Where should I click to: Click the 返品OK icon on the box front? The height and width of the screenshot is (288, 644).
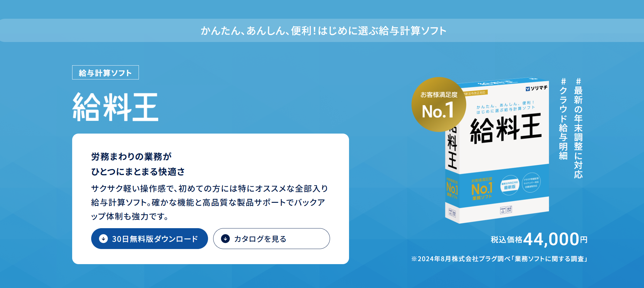[509, 209]
